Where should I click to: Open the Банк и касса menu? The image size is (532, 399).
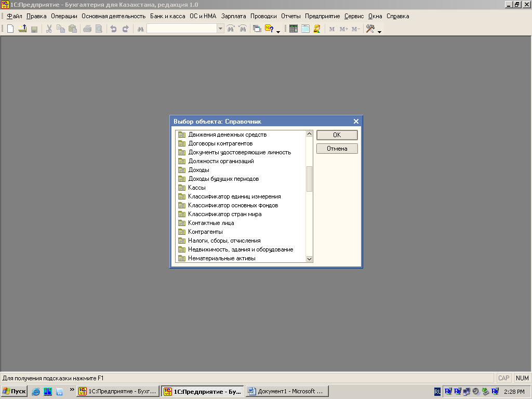coord(168,16)
